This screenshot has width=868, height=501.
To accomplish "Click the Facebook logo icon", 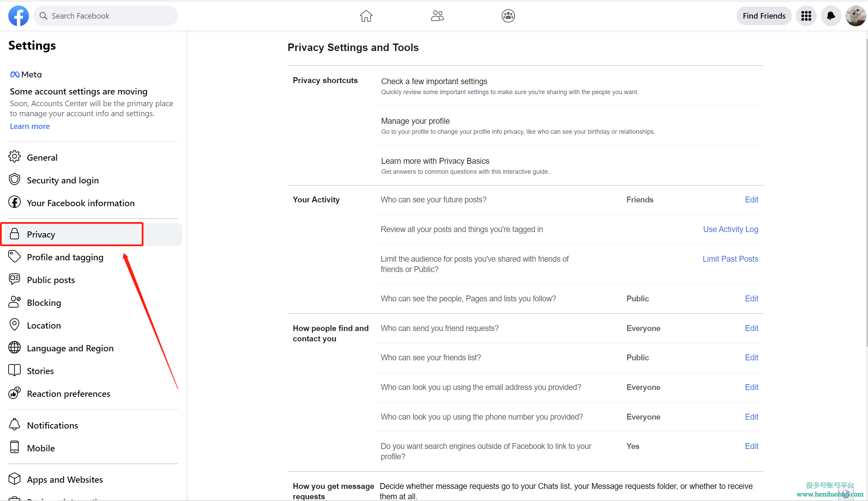I will click(19, 16).
